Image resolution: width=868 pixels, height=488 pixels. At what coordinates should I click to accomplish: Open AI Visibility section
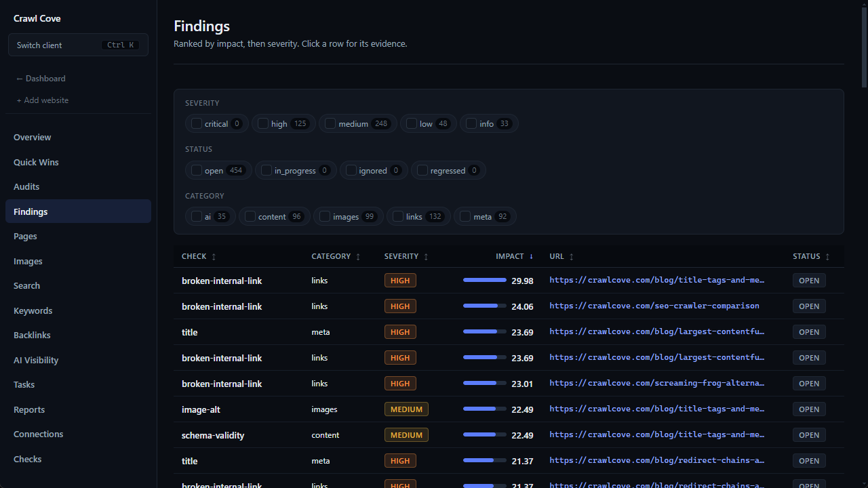(78, 360)
